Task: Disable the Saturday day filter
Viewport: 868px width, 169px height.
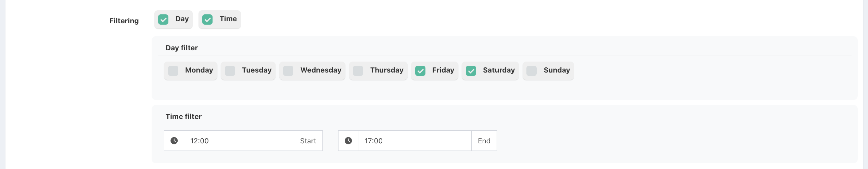Action: click(471, 71)
